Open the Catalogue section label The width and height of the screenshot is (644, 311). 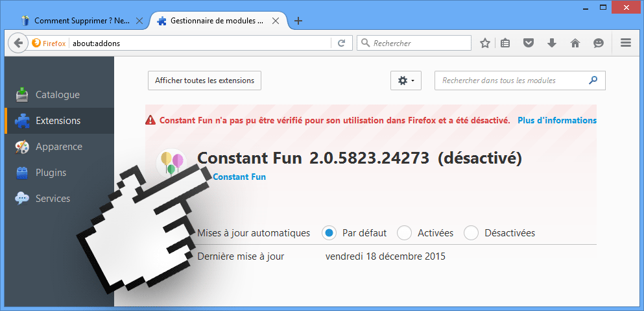pos(58,95)
